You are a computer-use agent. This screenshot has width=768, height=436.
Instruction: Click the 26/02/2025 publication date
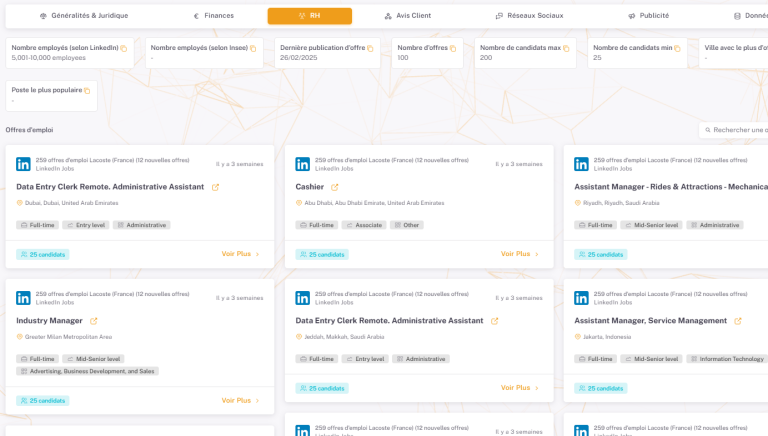(x=299, y=58)
